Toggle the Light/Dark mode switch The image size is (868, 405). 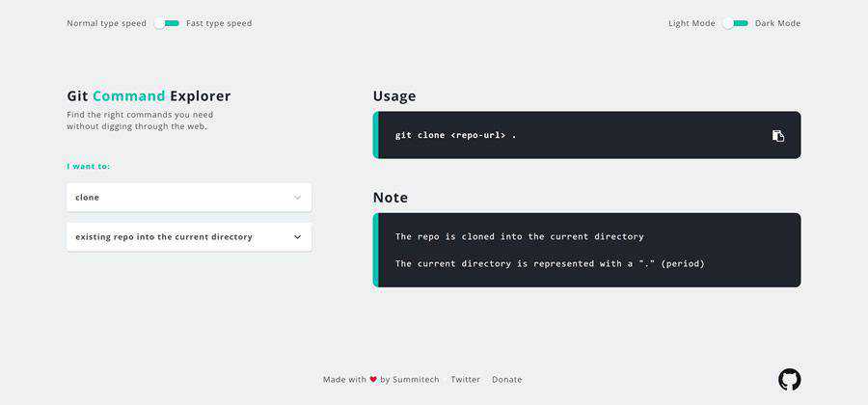point(736,23)
